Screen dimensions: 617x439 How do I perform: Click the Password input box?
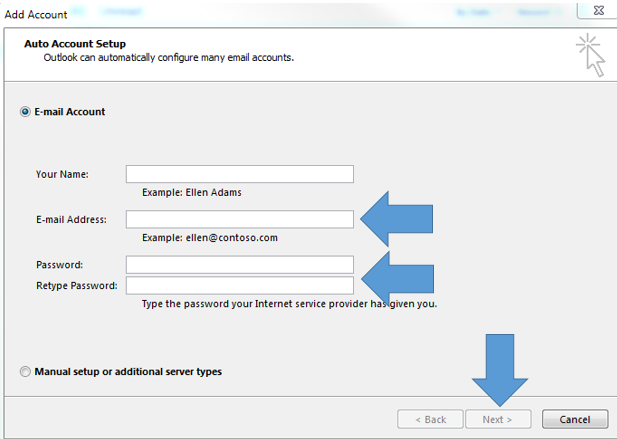[240, 265]
